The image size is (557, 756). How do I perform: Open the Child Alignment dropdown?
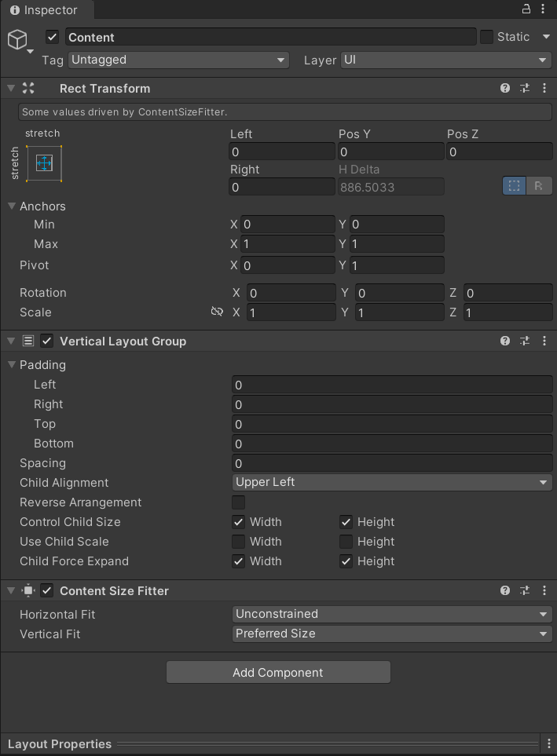(x=392, y=483)
